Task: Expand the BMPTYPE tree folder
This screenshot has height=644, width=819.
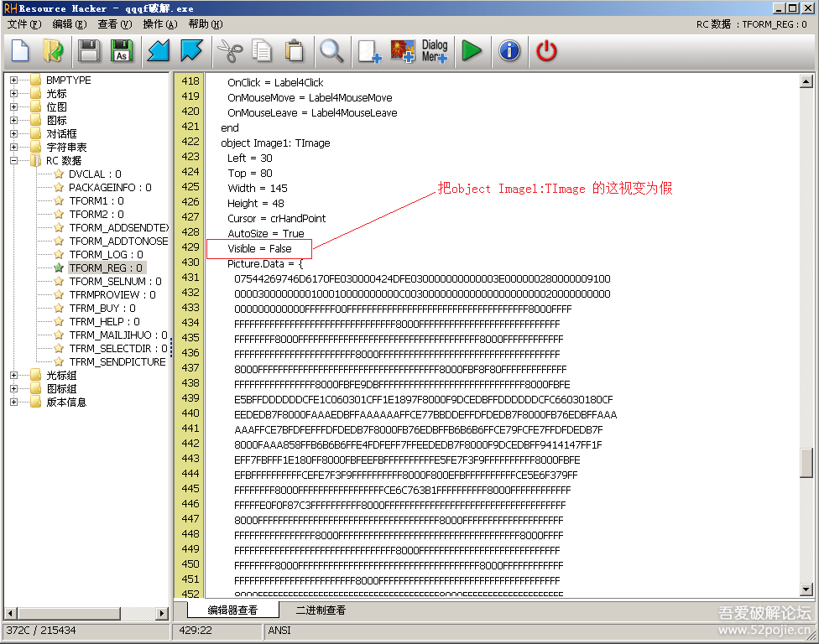Action: tap(13, 80)
